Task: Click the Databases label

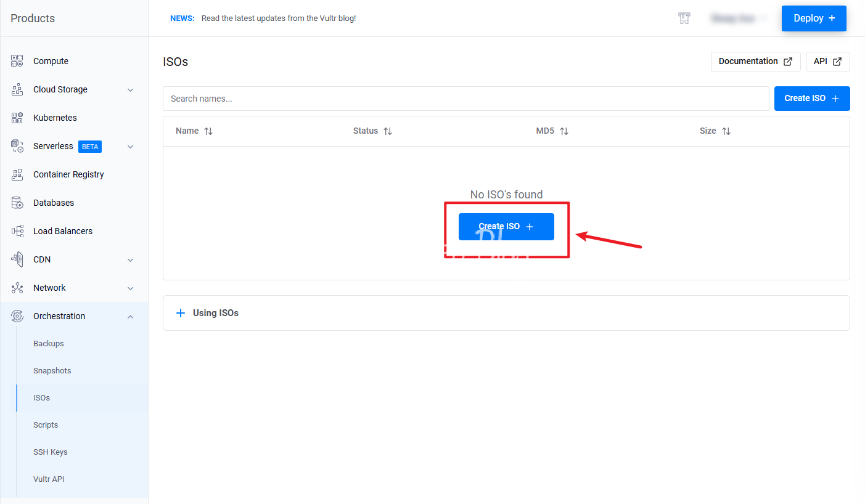Action: click(54, 203)
